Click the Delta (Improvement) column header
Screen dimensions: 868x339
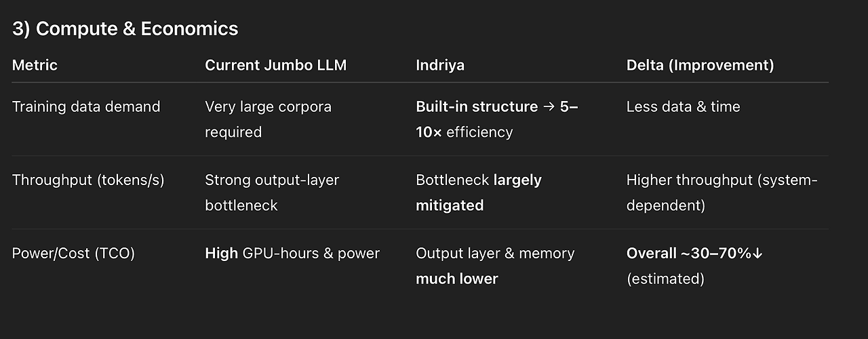tap(700, 65)
